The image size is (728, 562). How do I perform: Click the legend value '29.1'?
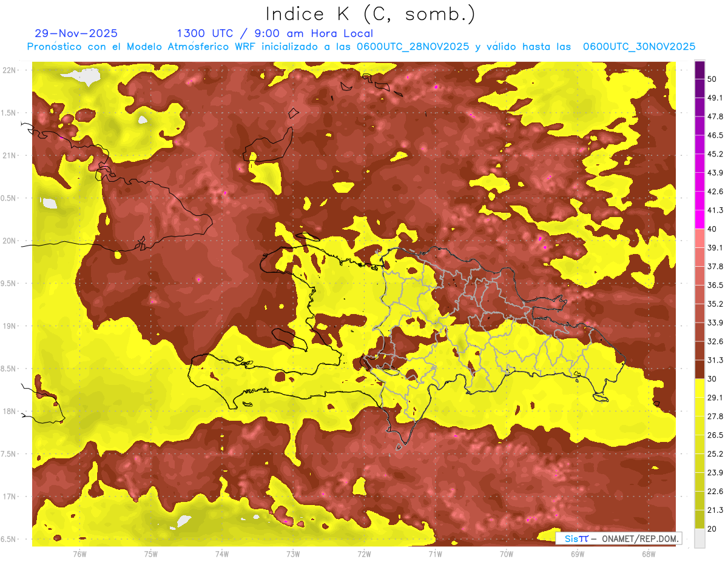coord(715,398)
